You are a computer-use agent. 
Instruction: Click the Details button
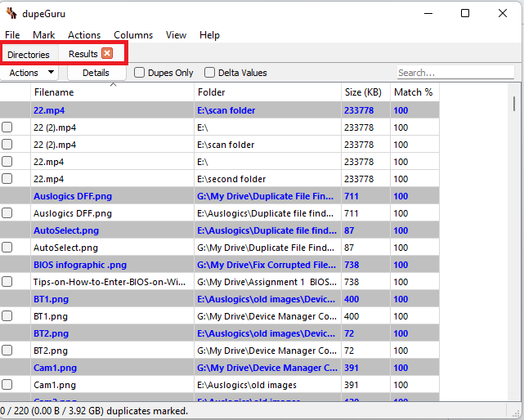pos(96,73)
